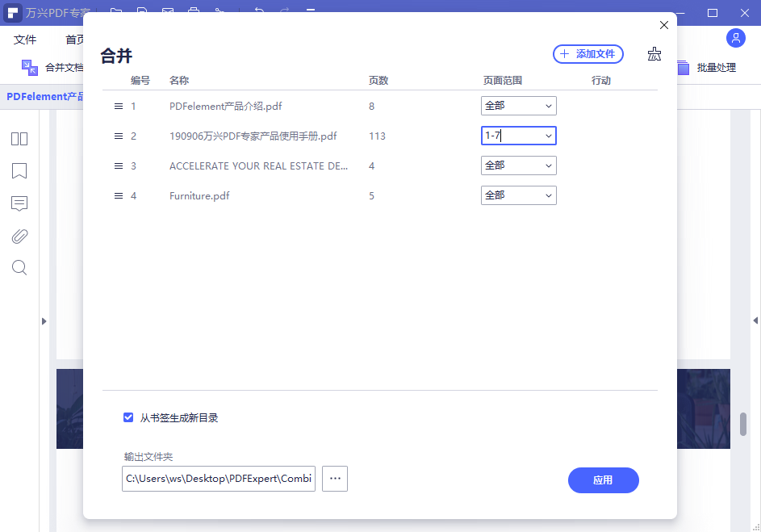Enable 从书签生成新目录 checkbox
The image size is (761, 532).
point(128,417)
